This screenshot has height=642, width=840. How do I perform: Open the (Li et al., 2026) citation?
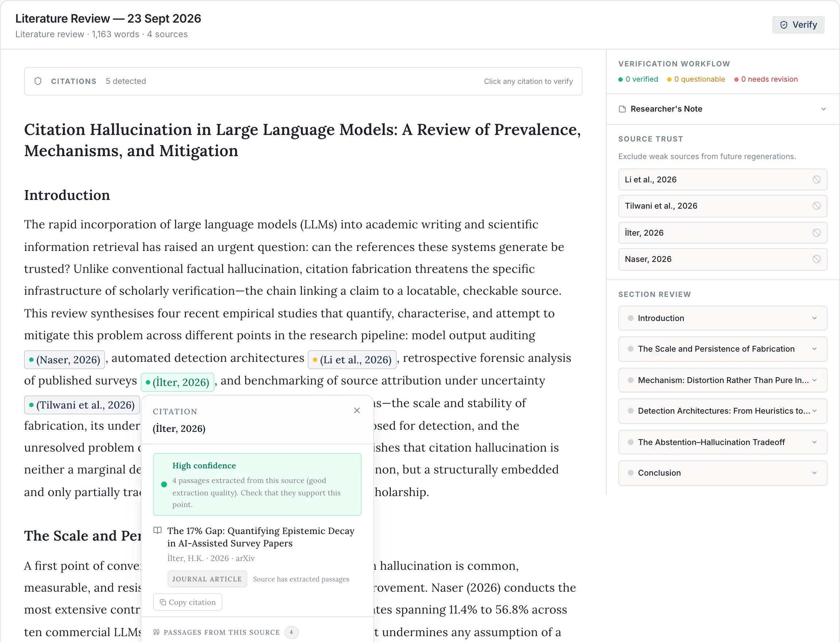352,360
